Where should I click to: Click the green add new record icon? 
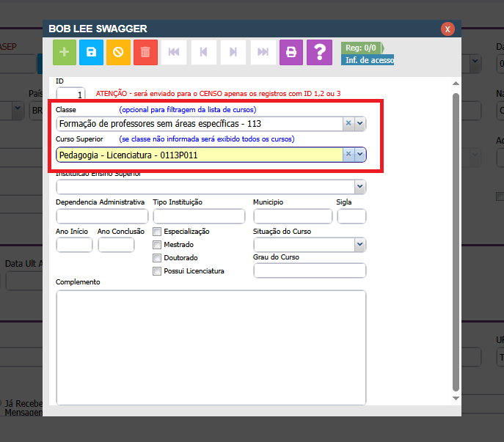click(x=65, y=52)
